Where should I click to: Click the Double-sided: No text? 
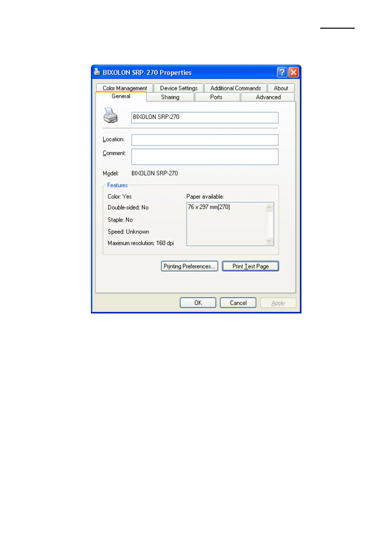tap(128, 207)
